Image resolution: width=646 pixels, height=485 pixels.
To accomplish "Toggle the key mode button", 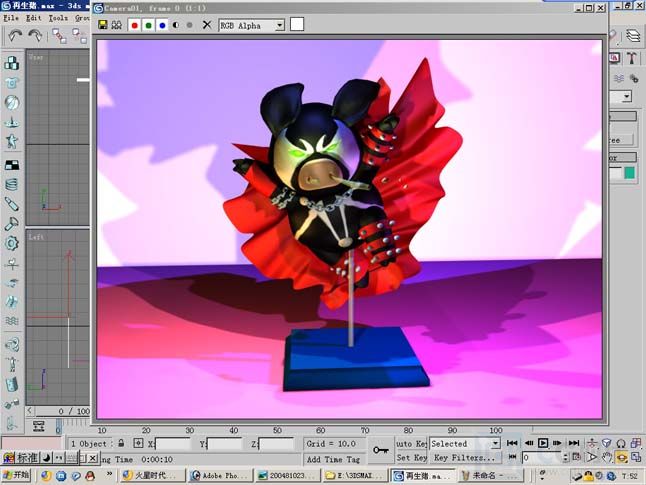I will (512, 457).
